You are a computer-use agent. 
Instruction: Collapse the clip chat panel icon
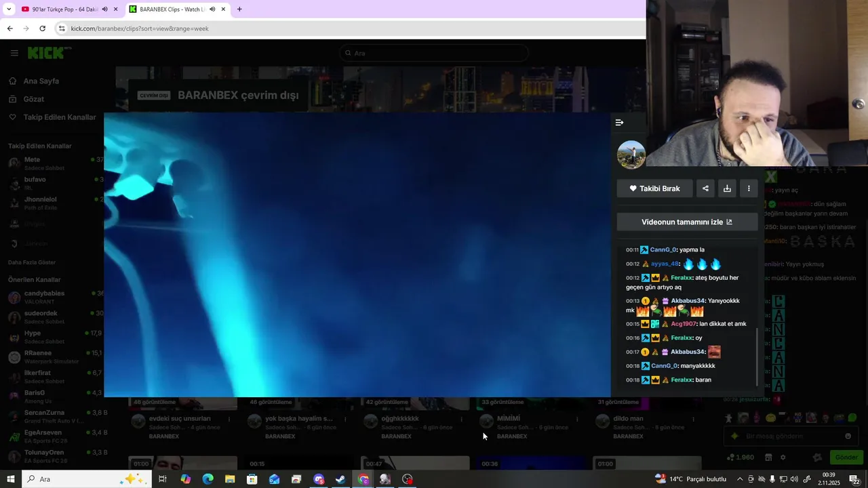tap(619, 123)
